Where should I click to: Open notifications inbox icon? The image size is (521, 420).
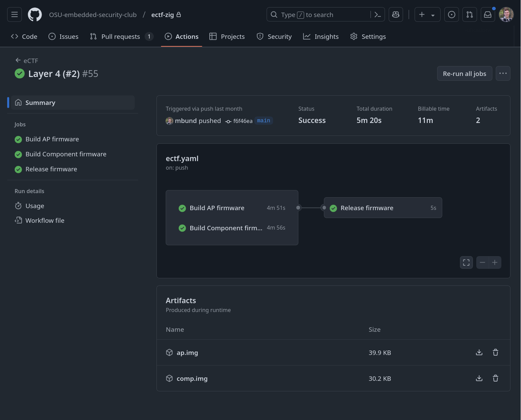(x=488, y=15)
